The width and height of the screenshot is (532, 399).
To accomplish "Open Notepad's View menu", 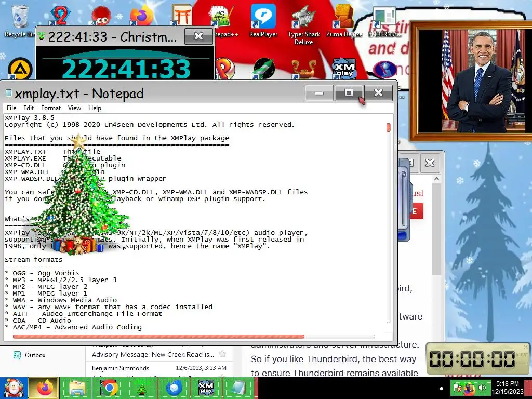I will (x=74, y=108).
